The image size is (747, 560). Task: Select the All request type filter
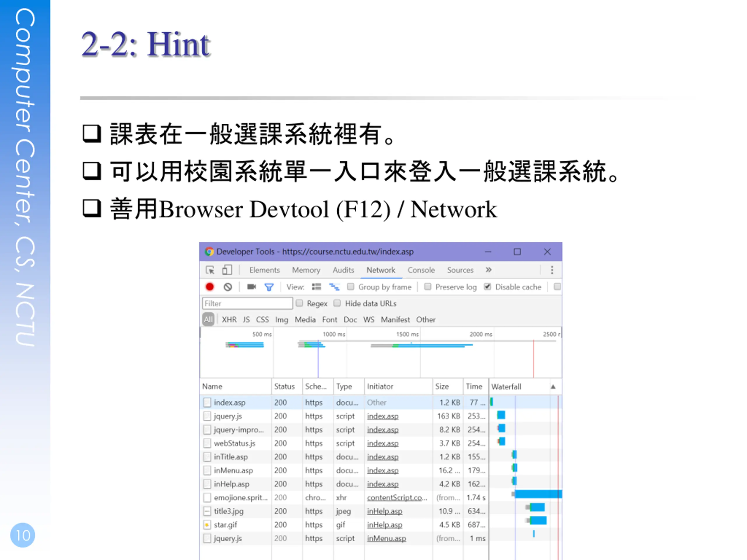208,319
